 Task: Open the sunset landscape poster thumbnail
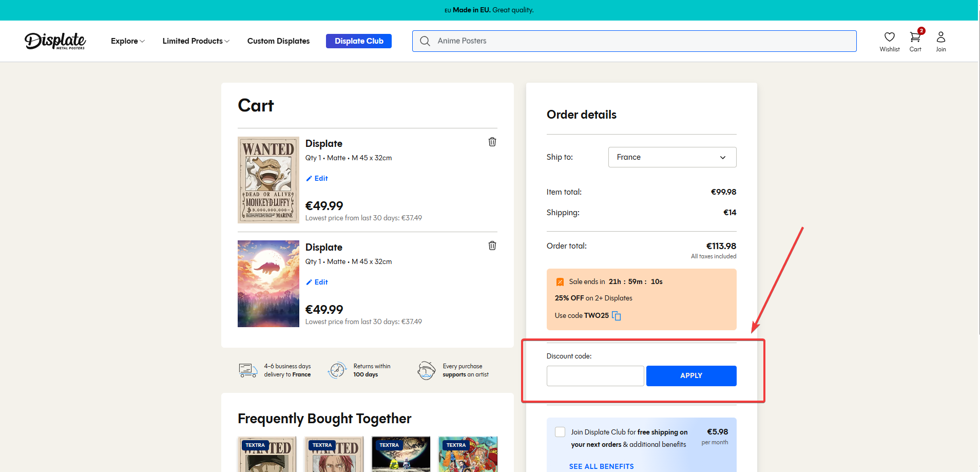268,284
